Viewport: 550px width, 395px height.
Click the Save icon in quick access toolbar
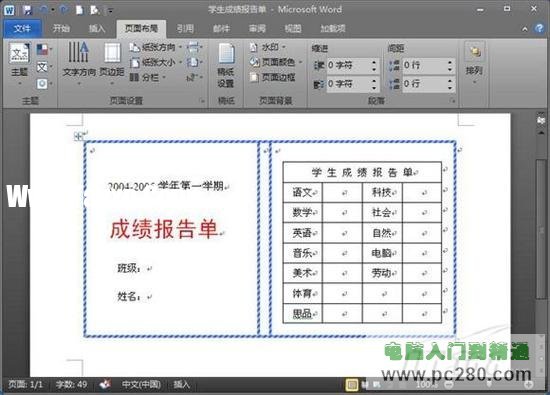[27, 10]
